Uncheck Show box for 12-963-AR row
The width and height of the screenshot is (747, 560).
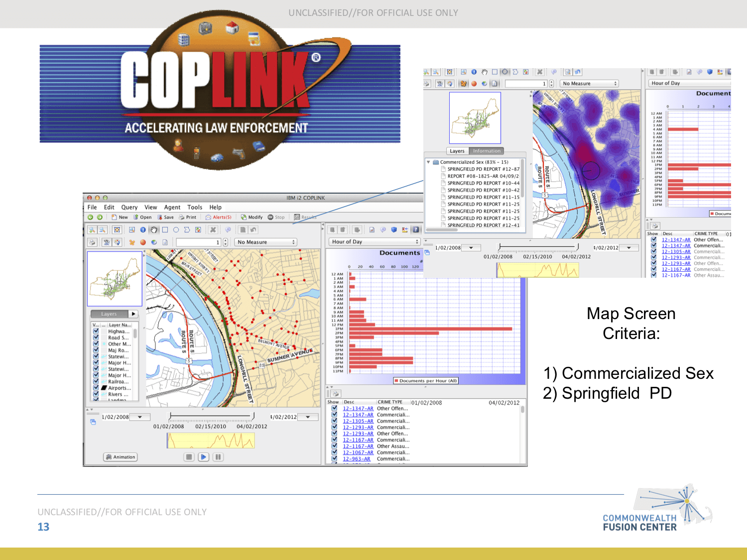335,458
